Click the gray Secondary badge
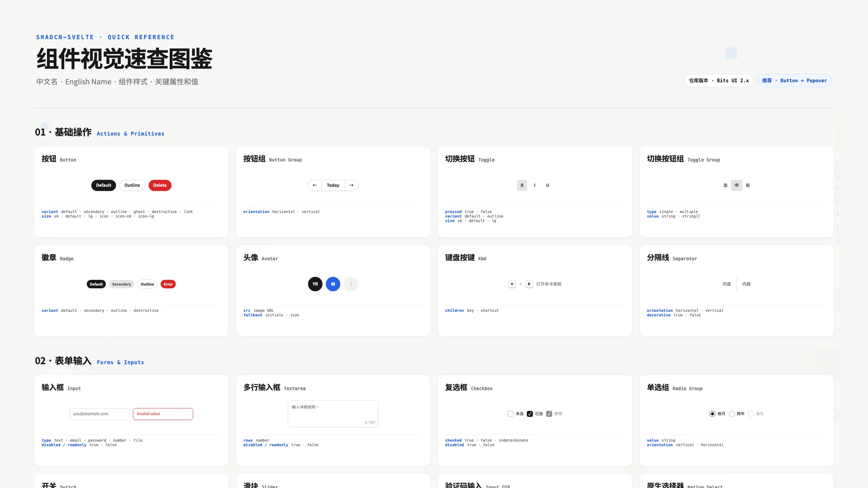868x488 pixels. 122,284
